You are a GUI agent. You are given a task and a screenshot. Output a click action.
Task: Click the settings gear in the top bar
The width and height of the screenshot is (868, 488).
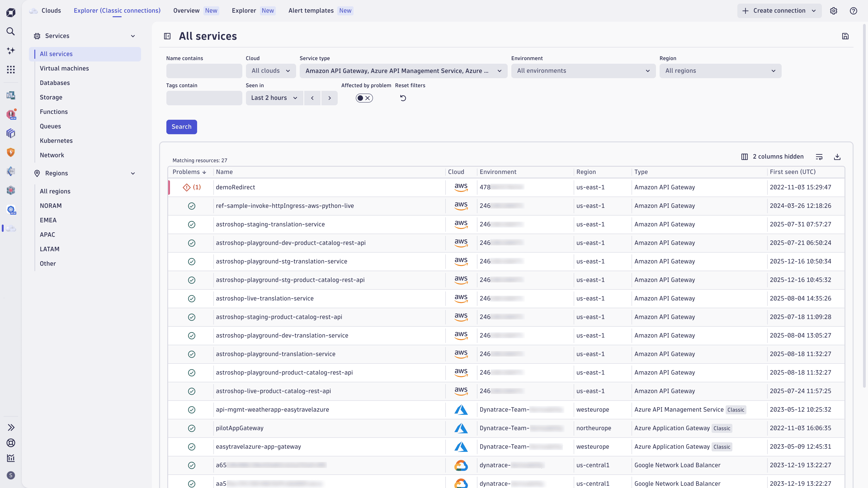pos(834,10)
